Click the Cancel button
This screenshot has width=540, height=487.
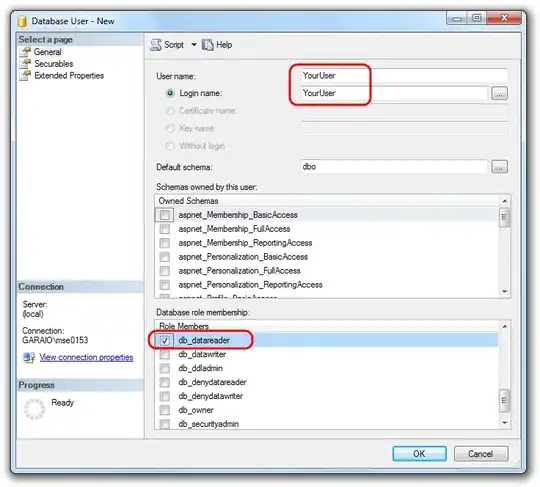pos(481,454)
